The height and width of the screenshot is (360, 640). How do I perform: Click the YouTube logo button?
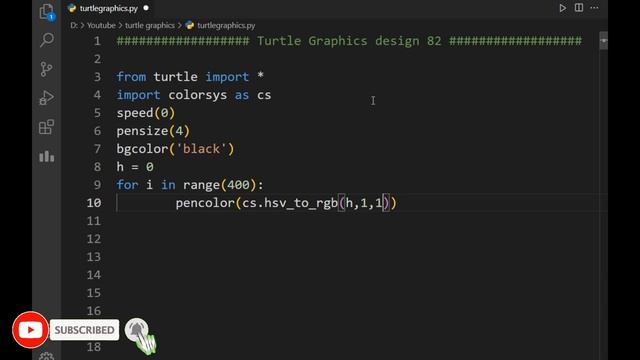tap(30, 330)
